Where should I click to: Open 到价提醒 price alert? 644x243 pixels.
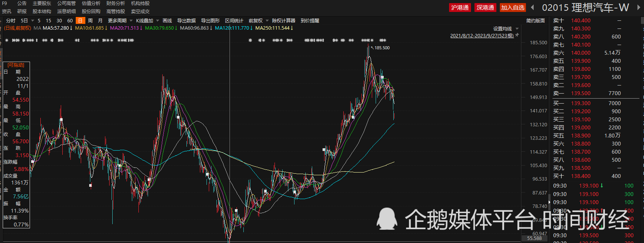coord(310,21)
